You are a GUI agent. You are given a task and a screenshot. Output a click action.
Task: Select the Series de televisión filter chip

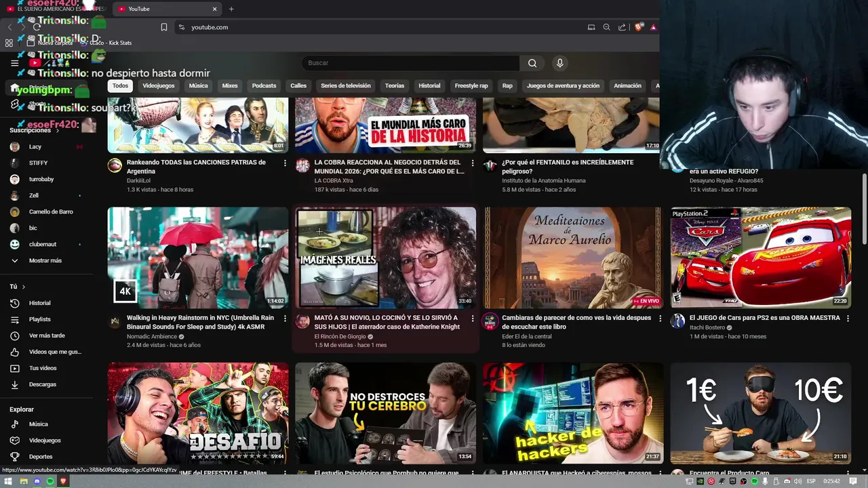click(346, 86)
